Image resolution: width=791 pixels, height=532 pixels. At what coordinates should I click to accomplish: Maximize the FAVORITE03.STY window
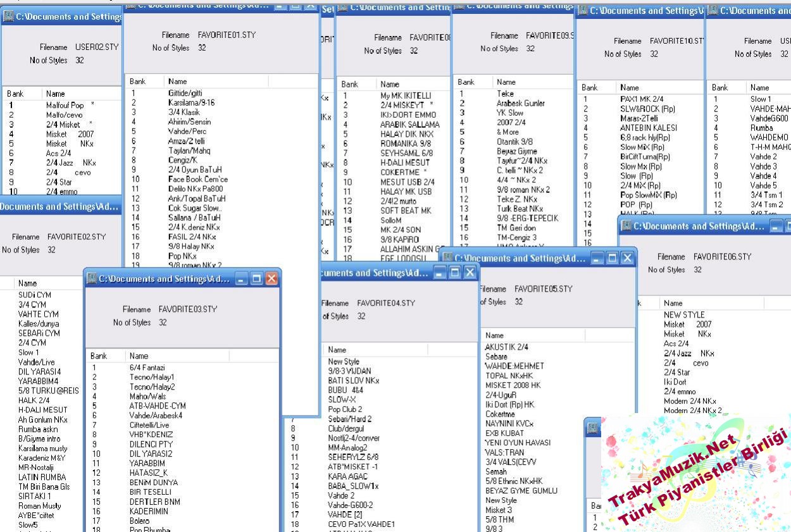coord(257,278)
